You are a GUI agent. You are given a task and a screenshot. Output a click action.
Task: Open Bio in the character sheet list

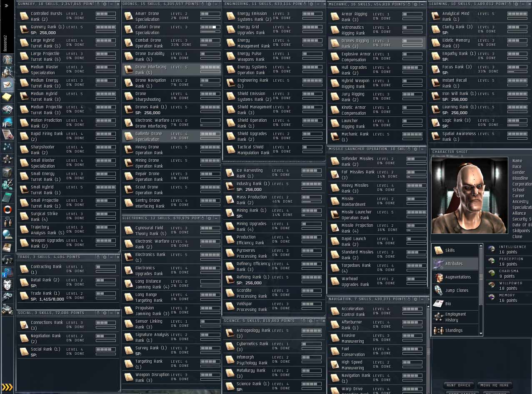455,304
